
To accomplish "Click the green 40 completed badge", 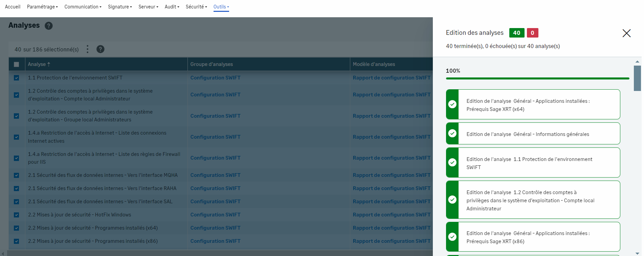I will click(516, 33).
